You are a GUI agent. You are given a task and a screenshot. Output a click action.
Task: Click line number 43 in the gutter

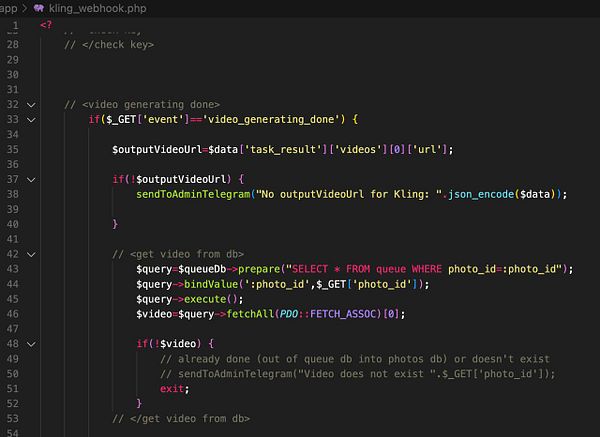click(13, 269)
